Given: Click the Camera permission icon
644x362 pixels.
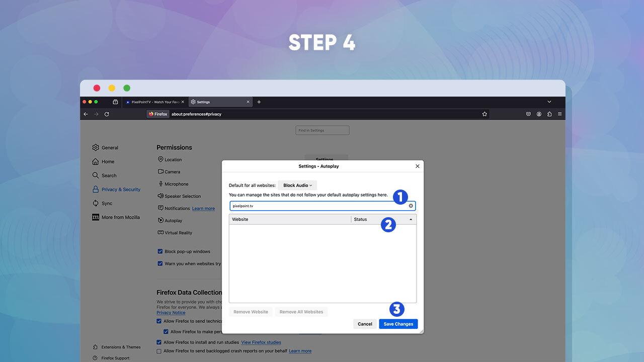Looking at the screenshot, I should 160,171.
